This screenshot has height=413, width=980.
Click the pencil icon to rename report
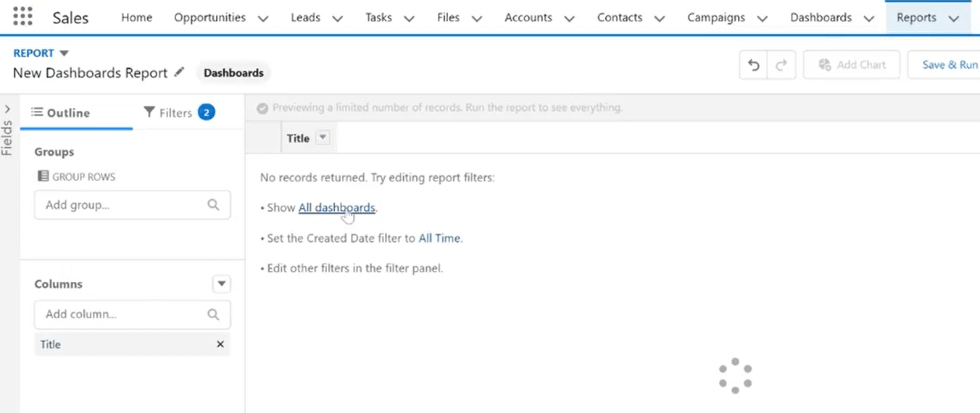point(179,72)
